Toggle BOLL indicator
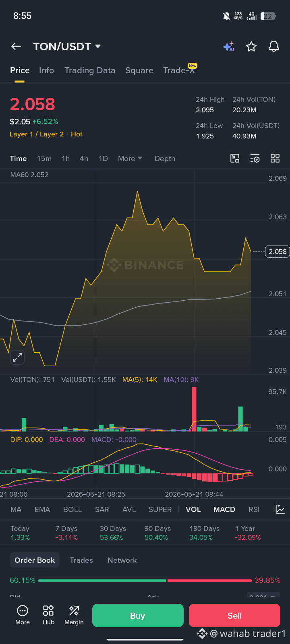The image size is (290, 644). pyautogui.click(x=72, y=510)
